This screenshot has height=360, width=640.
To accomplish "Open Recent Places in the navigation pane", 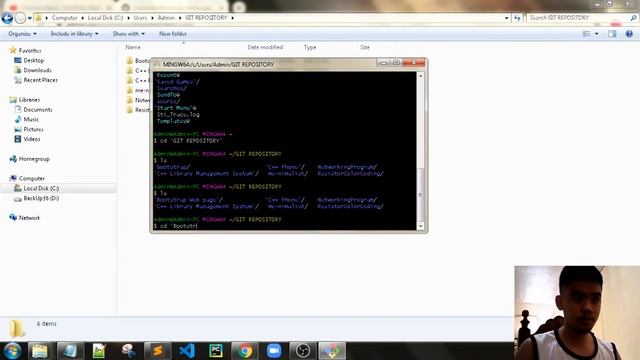I will tap(40, 80).
